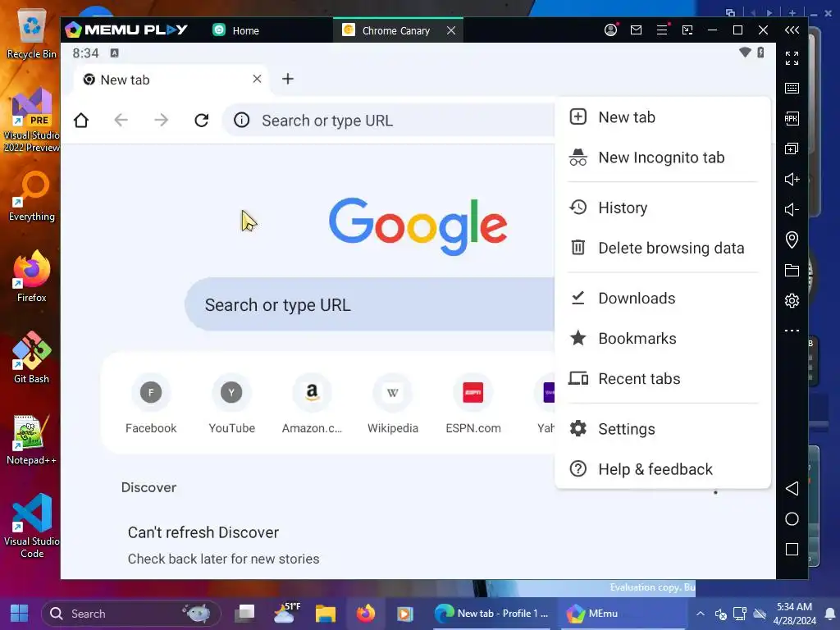Screen dimensions: 840x630
Task: Open the Amazon shortcut tile
Action: (x=312, y=404)
